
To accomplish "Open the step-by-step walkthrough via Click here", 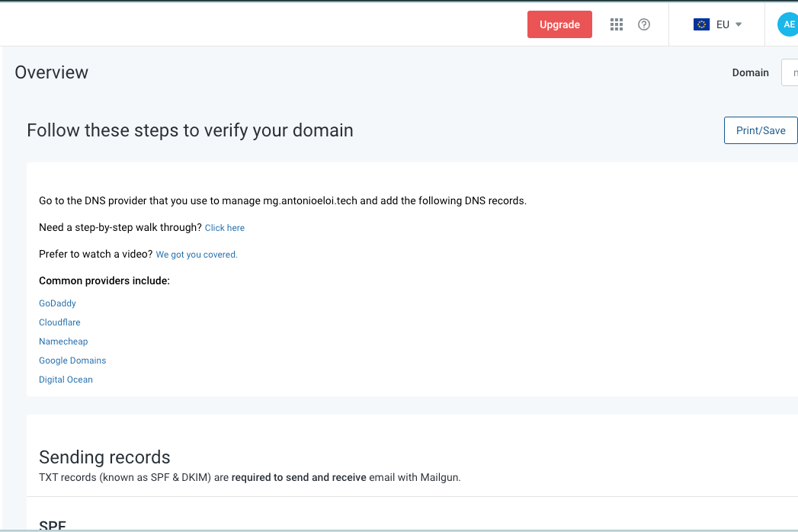I will (x=224, y=227).
